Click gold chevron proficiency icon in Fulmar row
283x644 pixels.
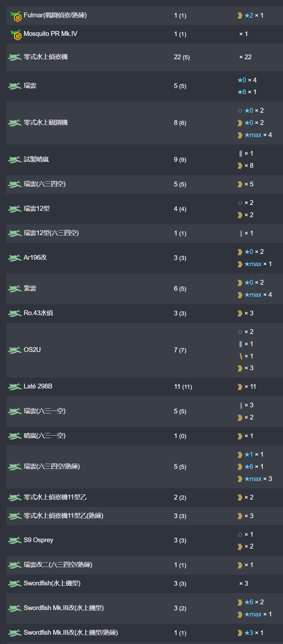(240, 15)
